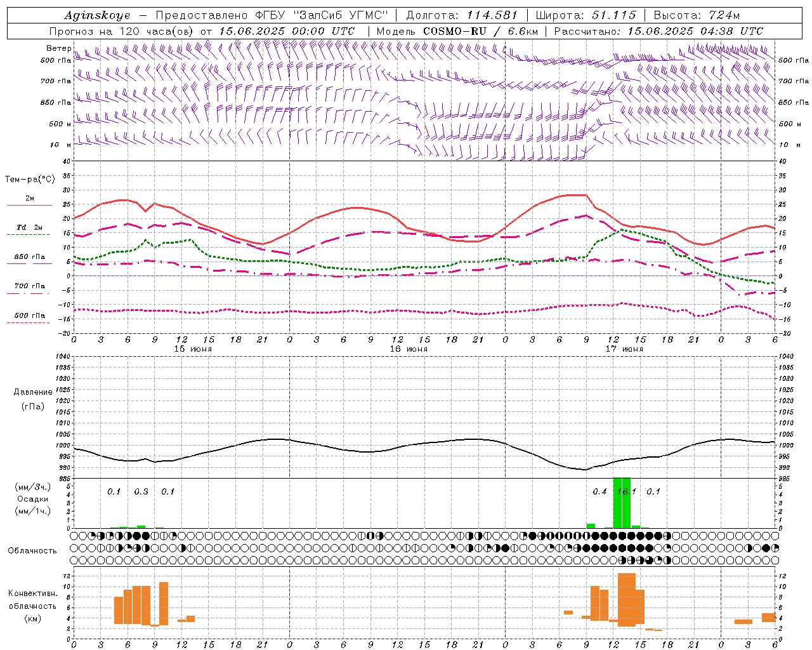Image resolution: width=812 pixels, height=650 pixels.
Task: Select the Конвективн. облачность panel label
Action: point(32,600)
